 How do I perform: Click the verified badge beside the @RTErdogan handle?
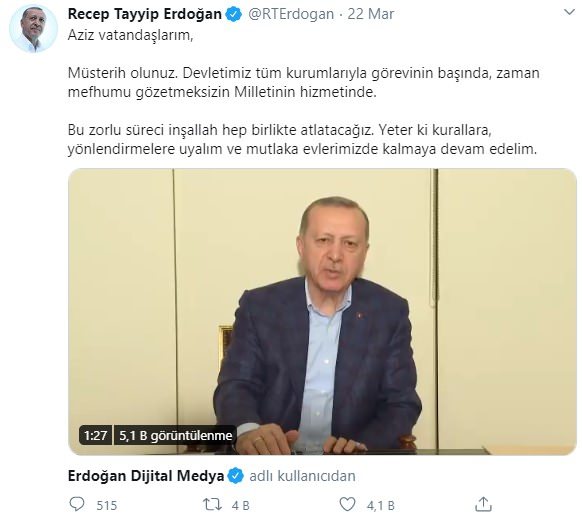tap(234, 14)
